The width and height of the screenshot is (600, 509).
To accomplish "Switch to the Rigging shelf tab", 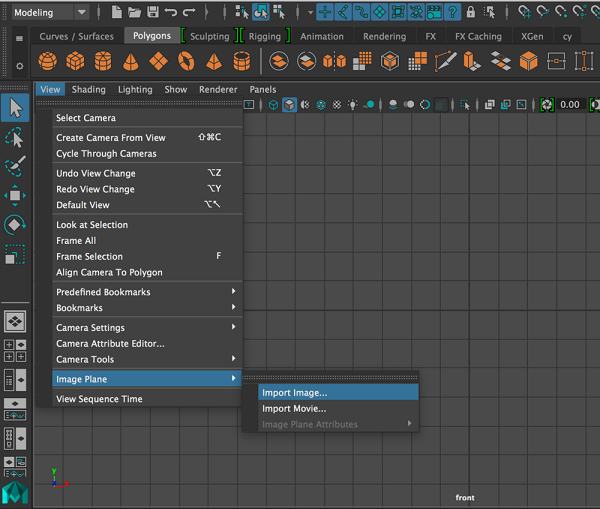I will [x=265, y=36].
